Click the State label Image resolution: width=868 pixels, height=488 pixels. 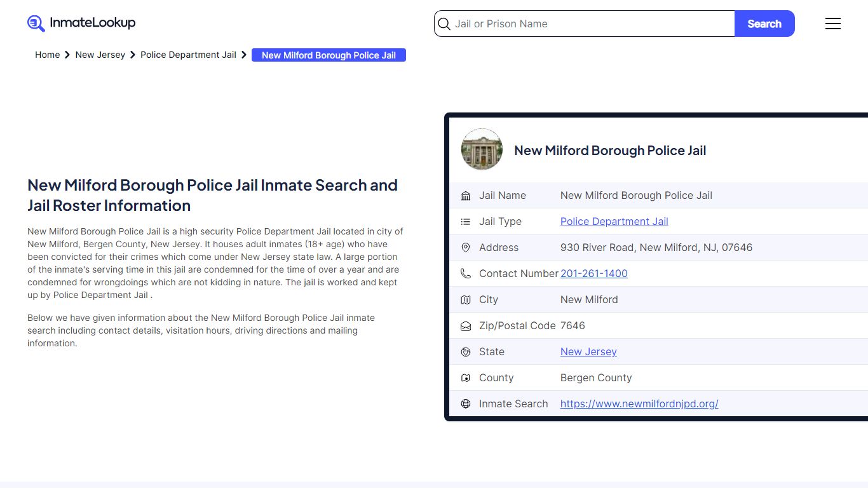tap(492, 352)
